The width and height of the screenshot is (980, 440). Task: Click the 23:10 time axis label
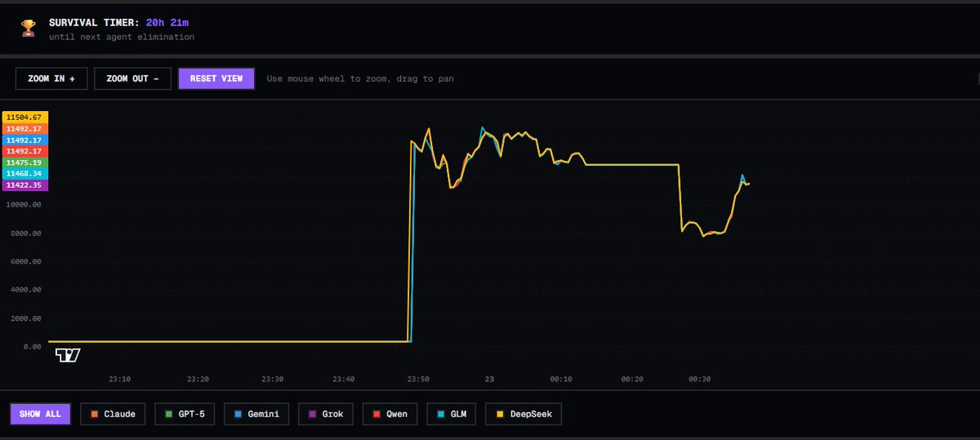(x=120, y=379)
